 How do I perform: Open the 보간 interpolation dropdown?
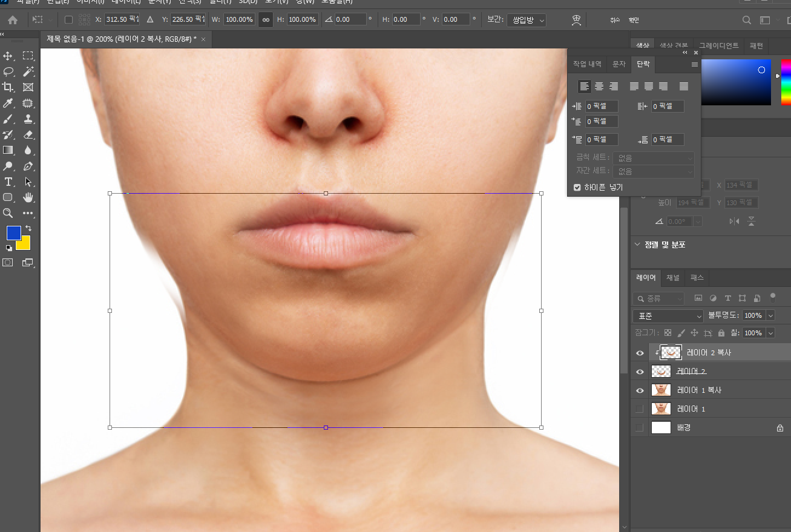tap(526, 20)
